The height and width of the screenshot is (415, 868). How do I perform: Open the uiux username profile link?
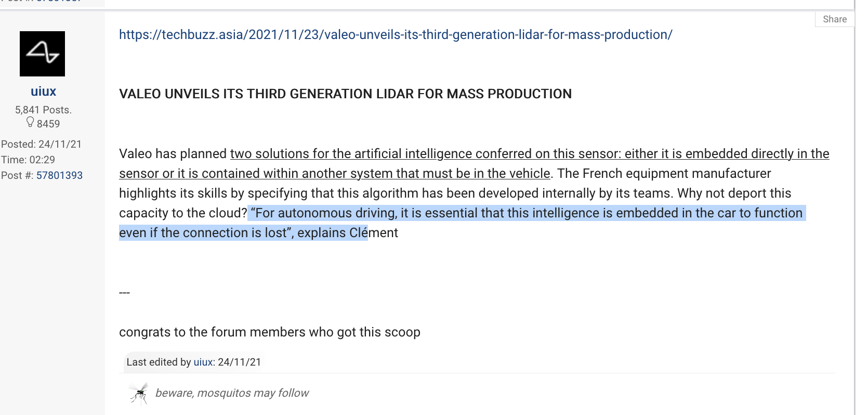point(43,92)
